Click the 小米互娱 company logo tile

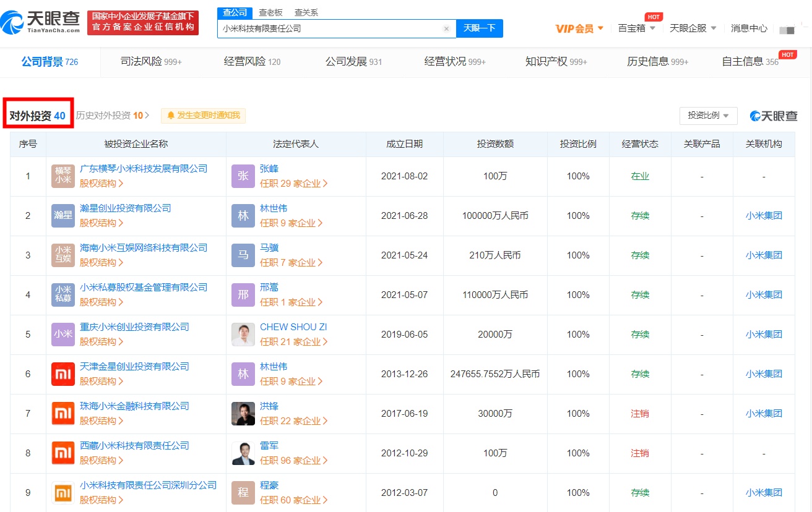click(x=63, y=255)
